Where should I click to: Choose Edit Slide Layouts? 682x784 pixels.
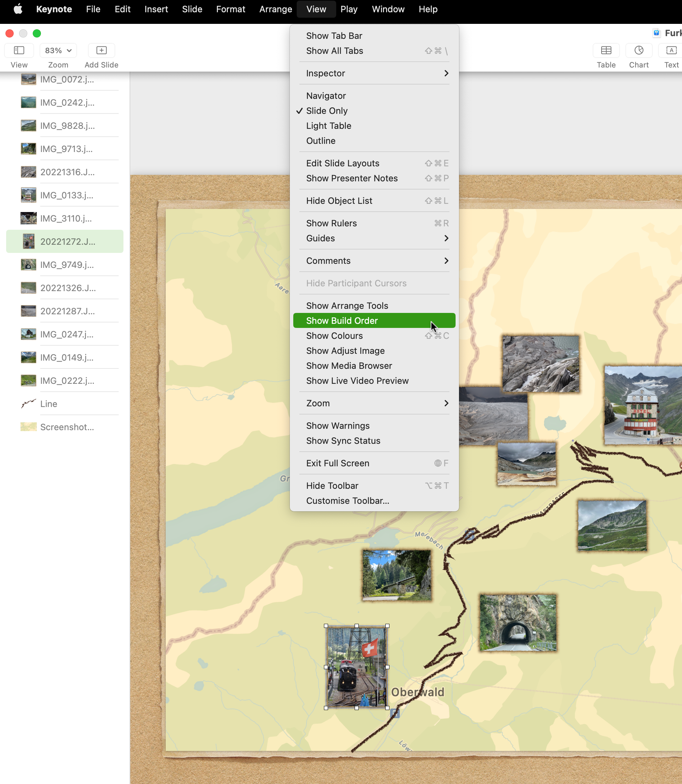(374, 163)
